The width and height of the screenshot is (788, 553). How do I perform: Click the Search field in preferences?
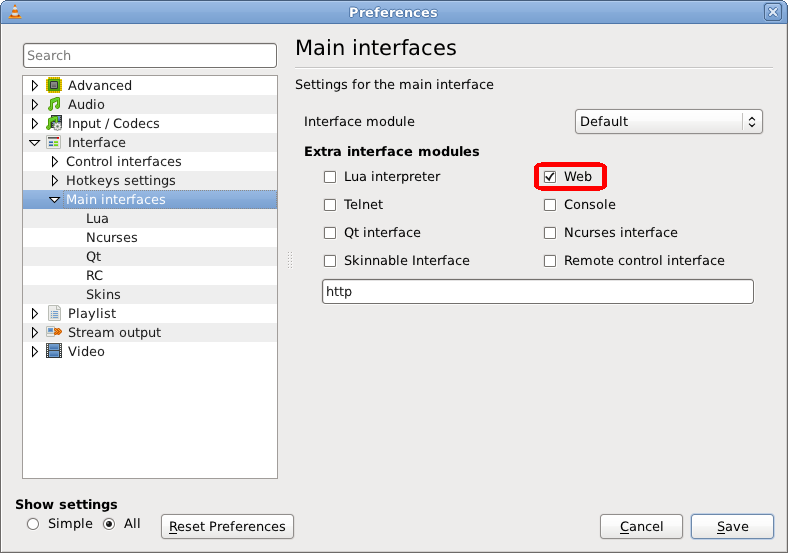click(149, 56)
